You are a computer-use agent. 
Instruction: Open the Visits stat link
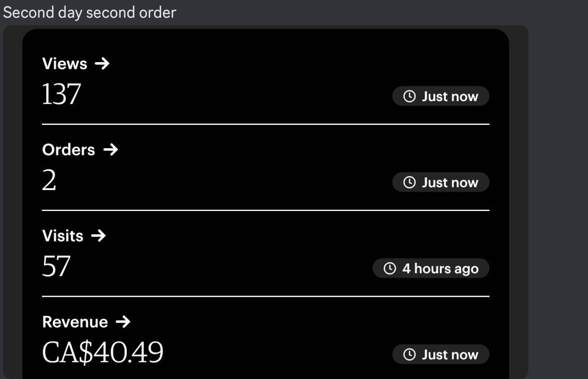tap(63, 235)
